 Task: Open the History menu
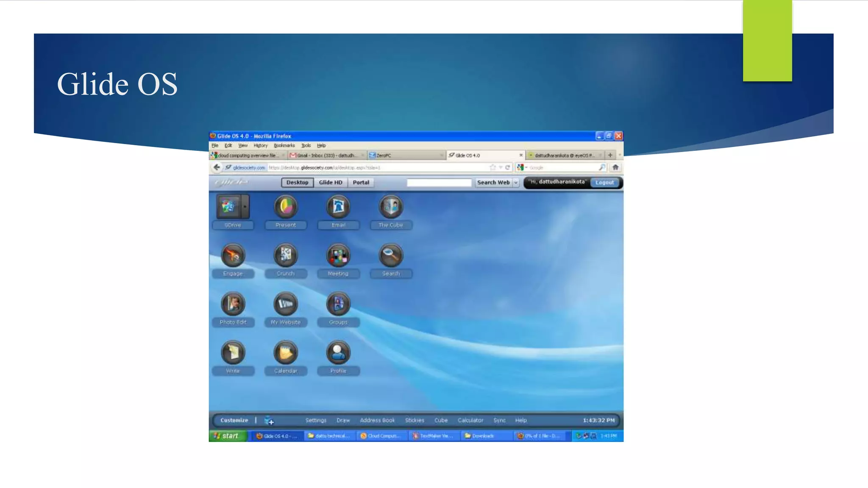[x=261, y=145]
